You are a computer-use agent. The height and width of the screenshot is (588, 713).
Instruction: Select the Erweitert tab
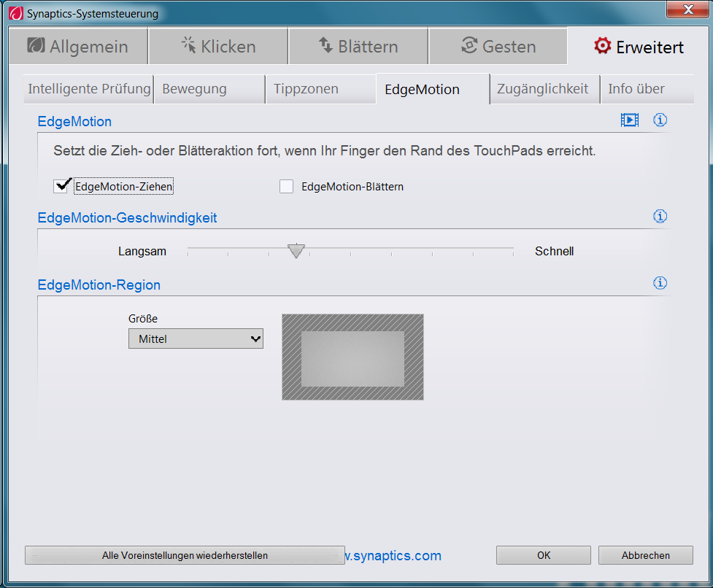(639, 46)
